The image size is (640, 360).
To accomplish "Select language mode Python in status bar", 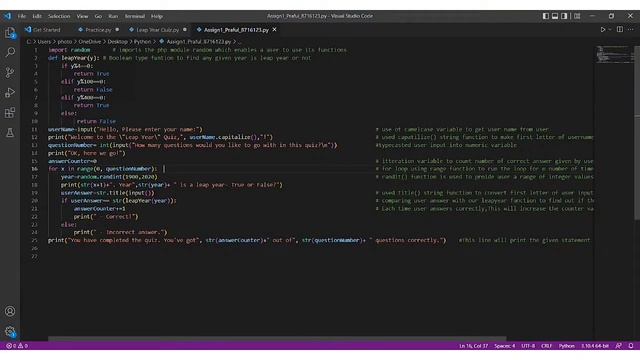I will (567, 346).
